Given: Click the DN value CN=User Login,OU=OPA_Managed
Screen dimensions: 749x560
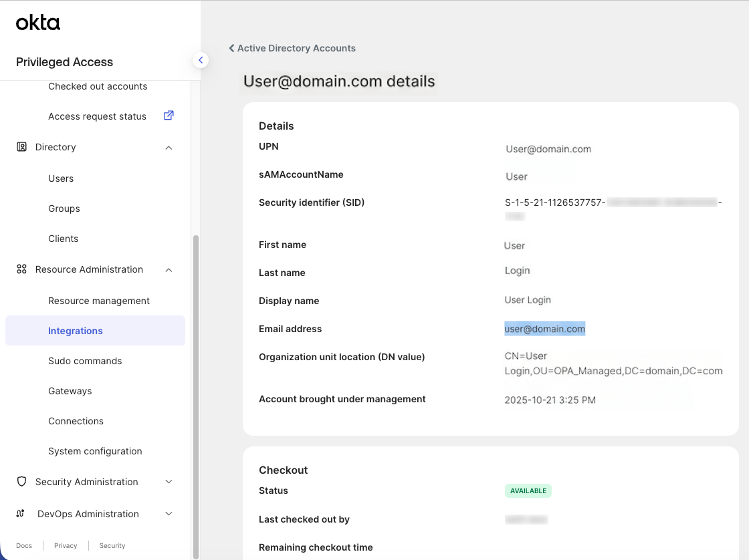Looking at the screenshot, I should tap(613, 364).
